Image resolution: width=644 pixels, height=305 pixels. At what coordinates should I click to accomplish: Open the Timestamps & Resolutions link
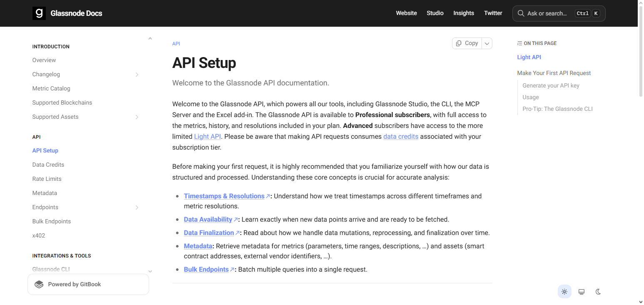click(224, 196)
